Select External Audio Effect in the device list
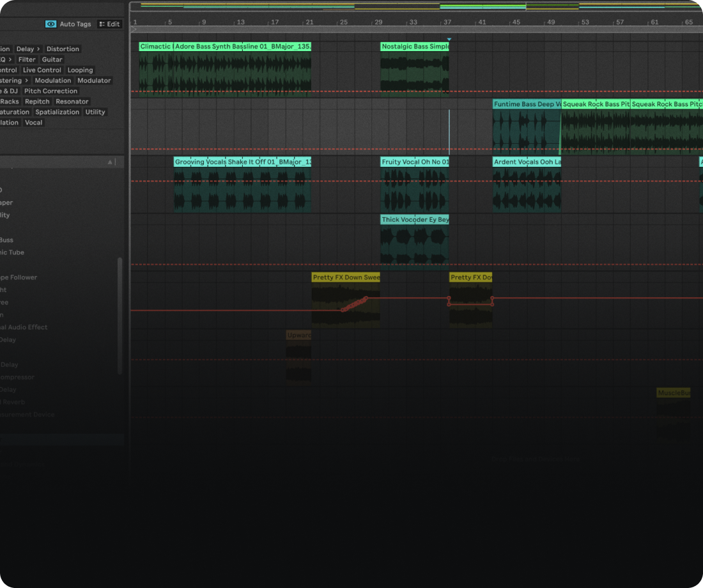703x588 pixels. [24, 327]
